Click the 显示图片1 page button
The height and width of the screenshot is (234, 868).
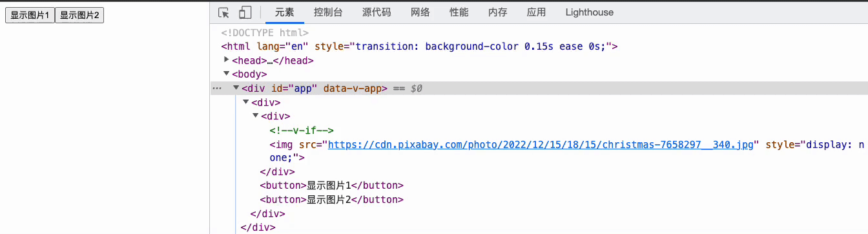point(30,16)
